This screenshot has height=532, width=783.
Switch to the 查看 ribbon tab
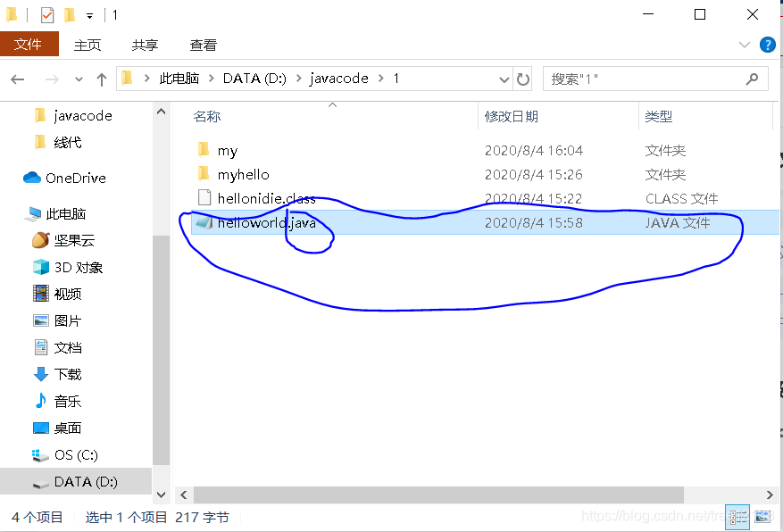pos(202,45)
